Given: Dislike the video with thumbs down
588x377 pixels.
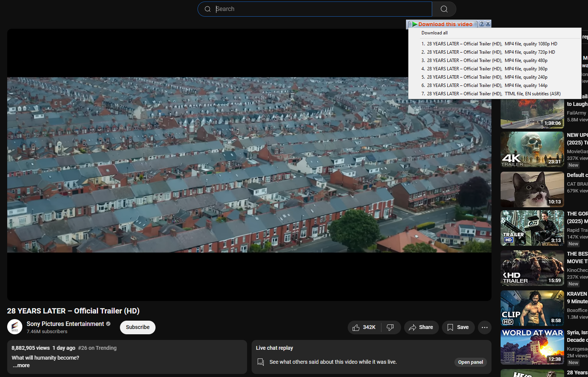Looking at the screenshot, I should pyautogui.click(x=390, y=327).
